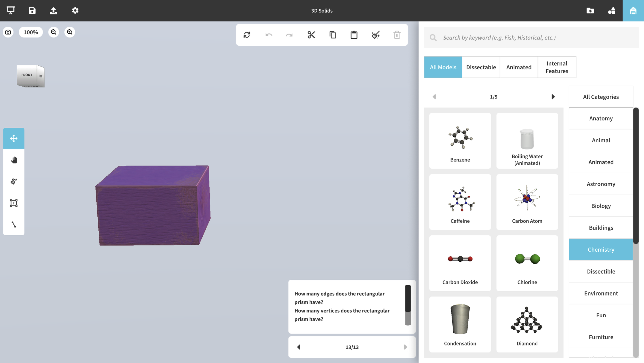This screenshot has width=644, height=363.
Task: Select the Chemistry category
Action: (x=601, y=250)
